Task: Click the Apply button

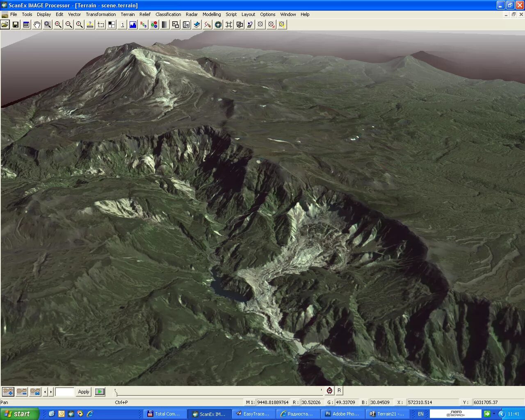Action: point(84,392)
